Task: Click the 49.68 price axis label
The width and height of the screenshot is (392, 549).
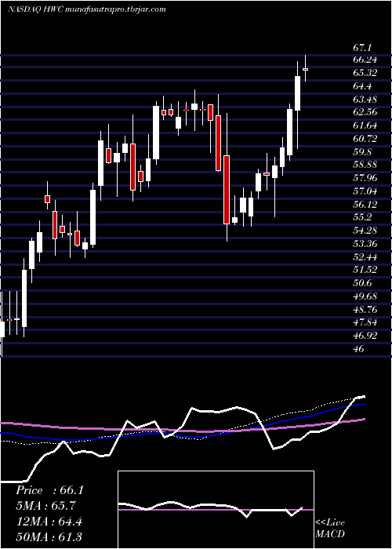Action: [365, 296]
